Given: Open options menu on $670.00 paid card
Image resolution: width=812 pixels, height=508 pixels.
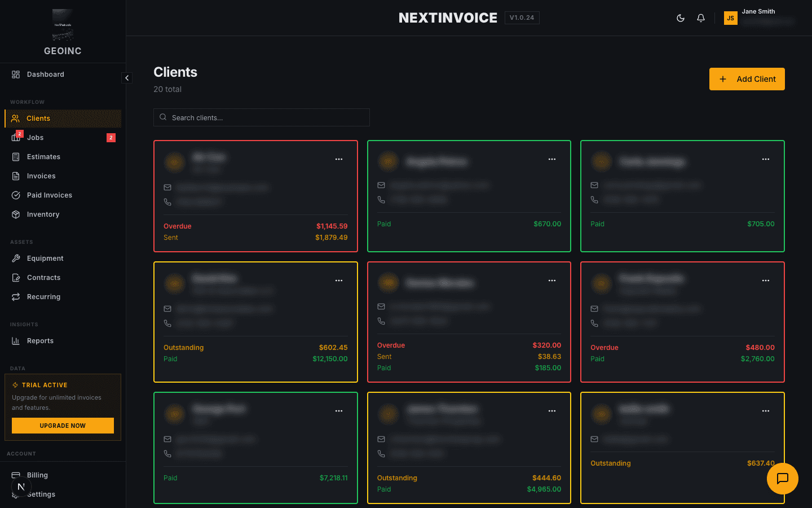Looking at the screenshot, I should click(x=552, y=159).
